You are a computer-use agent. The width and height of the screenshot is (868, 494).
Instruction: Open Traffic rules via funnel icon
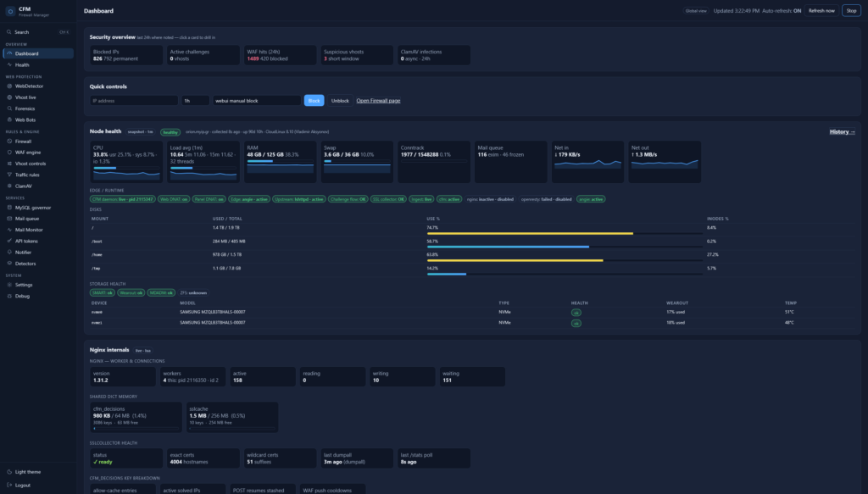click(9, 175)
